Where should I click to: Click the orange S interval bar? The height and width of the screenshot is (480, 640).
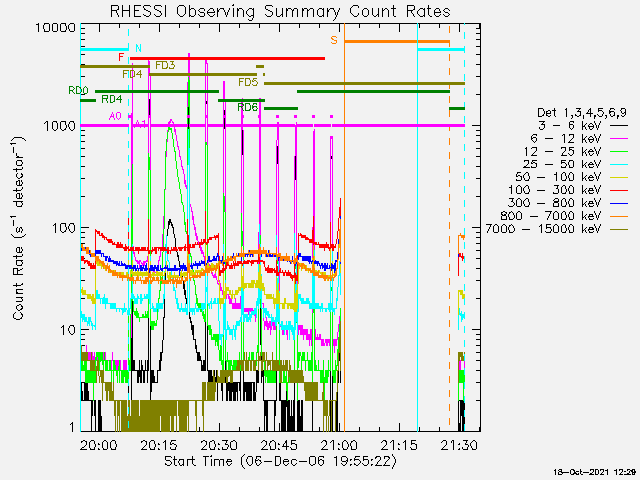(397, 42)
